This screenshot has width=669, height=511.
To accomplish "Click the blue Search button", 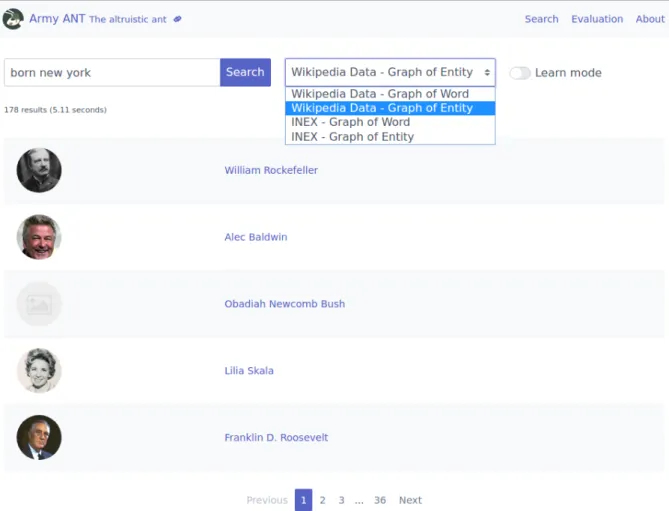I will (245, 72).
